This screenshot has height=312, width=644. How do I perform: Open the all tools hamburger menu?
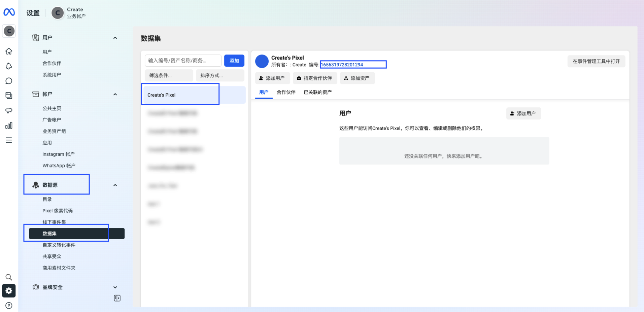[9, 140]
